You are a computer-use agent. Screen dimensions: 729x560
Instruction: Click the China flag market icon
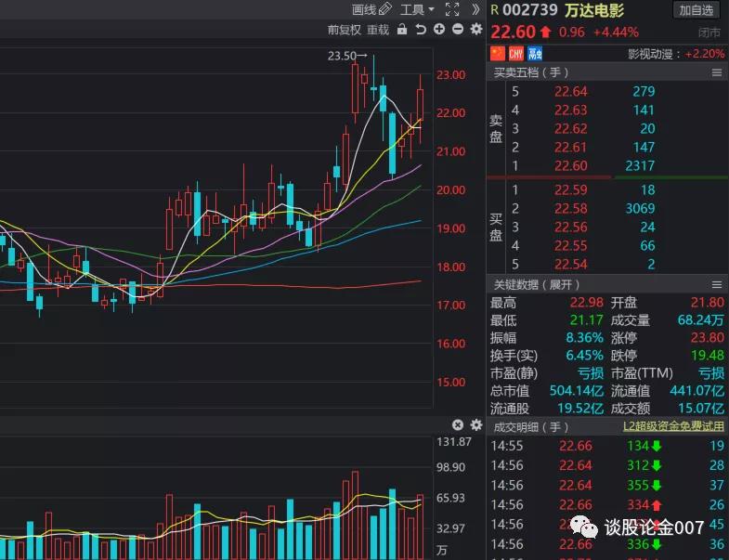point(498,53)
